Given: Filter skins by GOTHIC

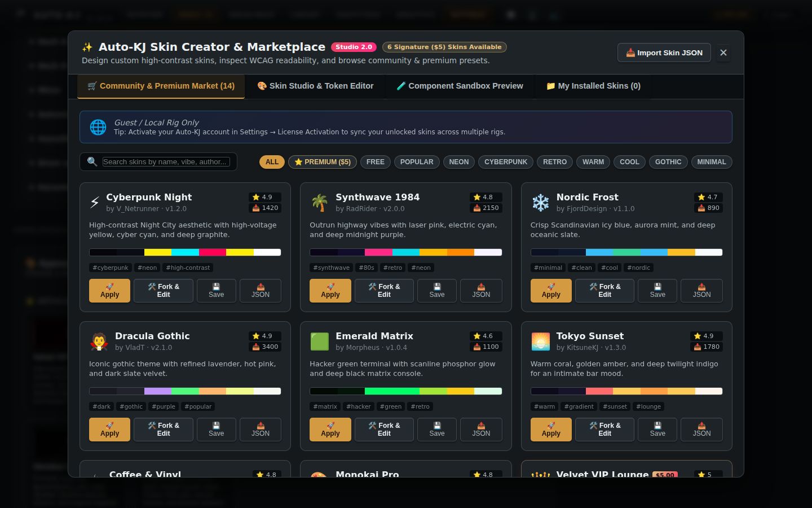Looking at the screenshot, I should click(x=668, y=162).
